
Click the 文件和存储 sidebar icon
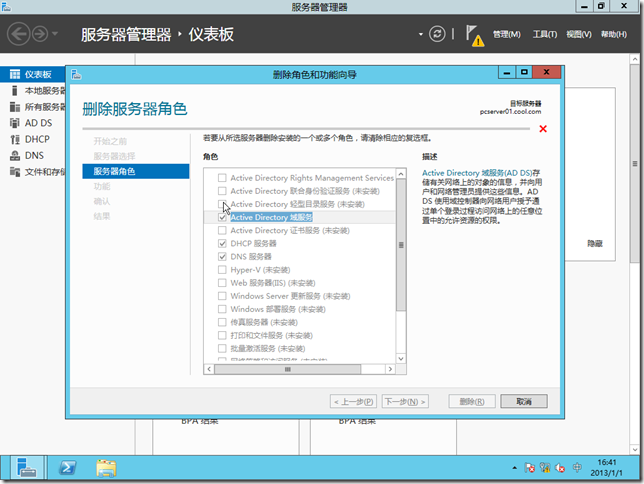click(15, 172)
